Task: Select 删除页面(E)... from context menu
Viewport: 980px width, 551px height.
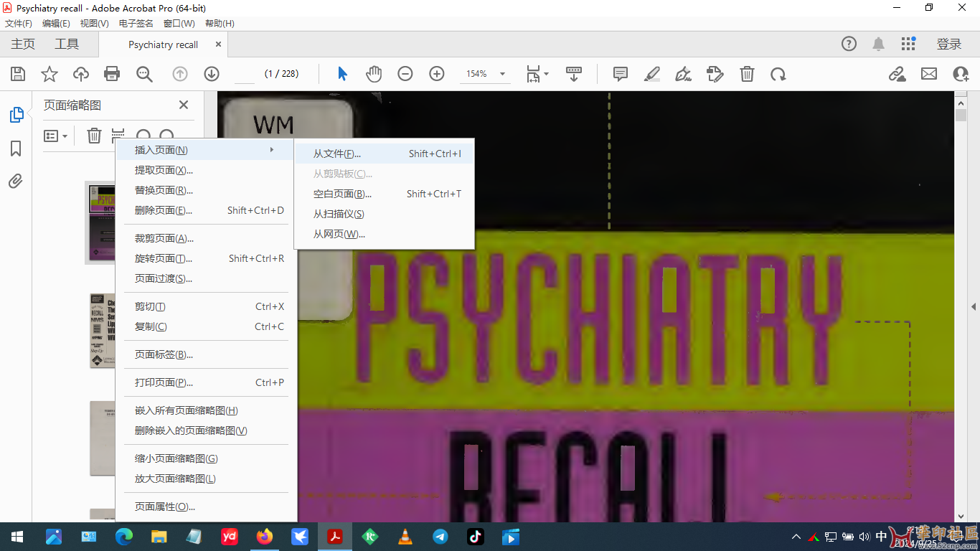Action: click(x=206, y=210)
